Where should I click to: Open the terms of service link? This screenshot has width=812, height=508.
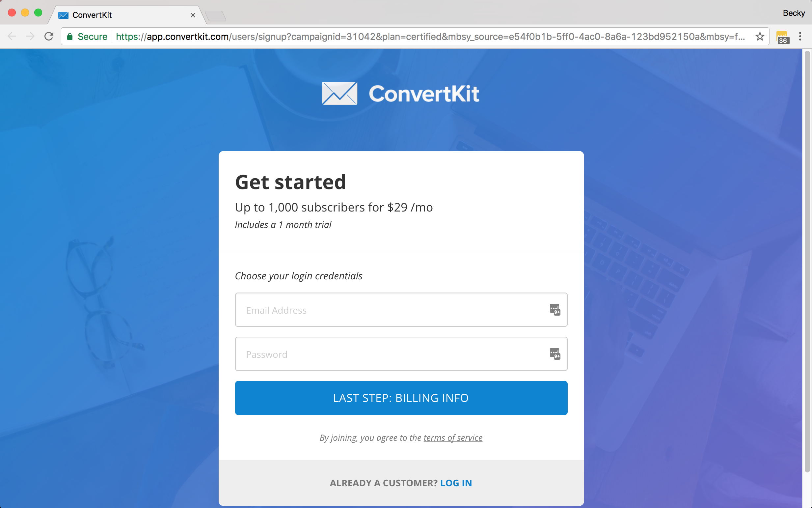click(x=453, y=438)
